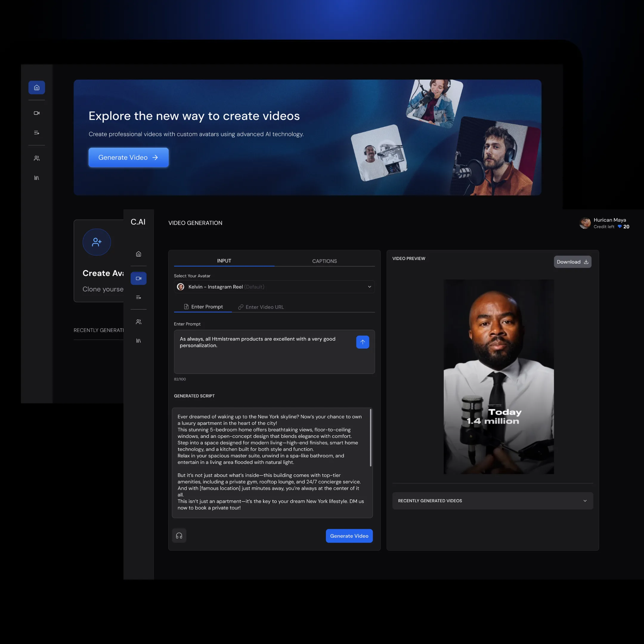
Task: Open library icon in back window sidebar
Action: point(37,178)
